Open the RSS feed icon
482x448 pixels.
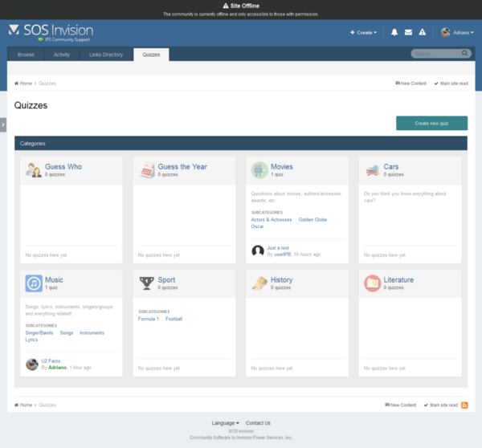(x=464, y=405)
